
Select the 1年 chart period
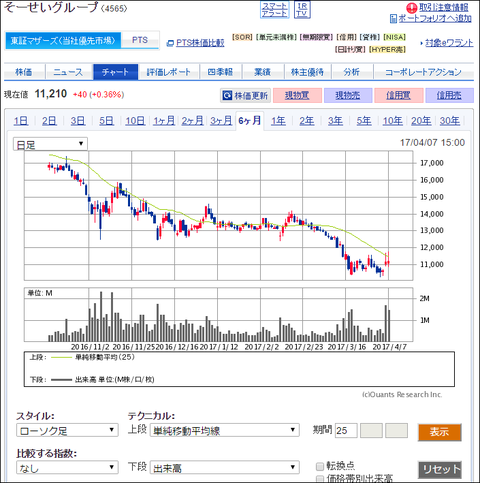pyautogui.click(x=278, y=121)
